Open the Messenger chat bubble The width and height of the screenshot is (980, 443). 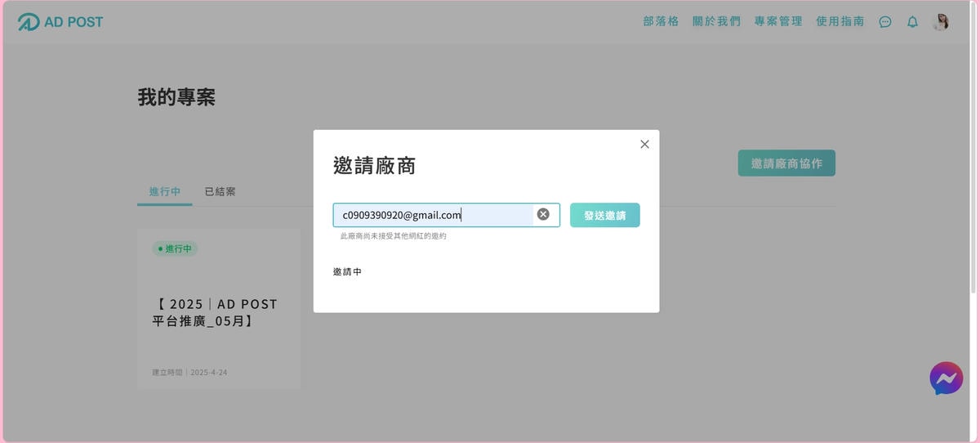946,378
